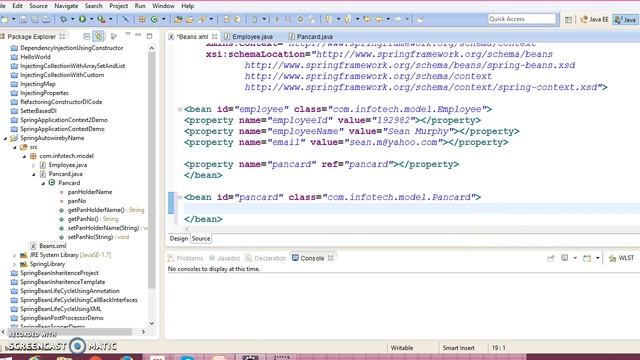This screenshot has width=640, height=360.
Task: Switch to the Employee.java editor tab
Action: pos(248,37)
